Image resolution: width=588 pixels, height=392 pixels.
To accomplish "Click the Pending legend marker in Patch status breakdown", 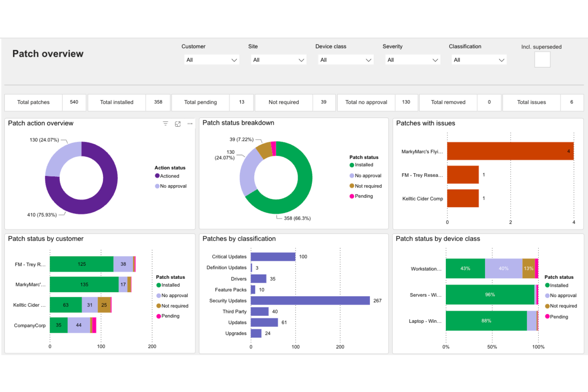I will (x=351, y=196).
